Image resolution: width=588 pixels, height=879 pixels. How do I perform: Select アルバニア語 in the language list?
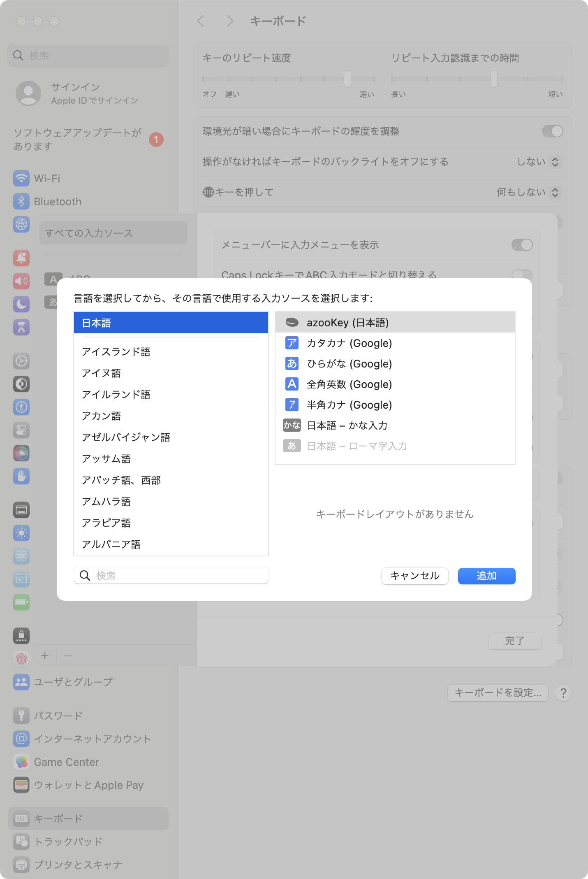pos(171,544)
